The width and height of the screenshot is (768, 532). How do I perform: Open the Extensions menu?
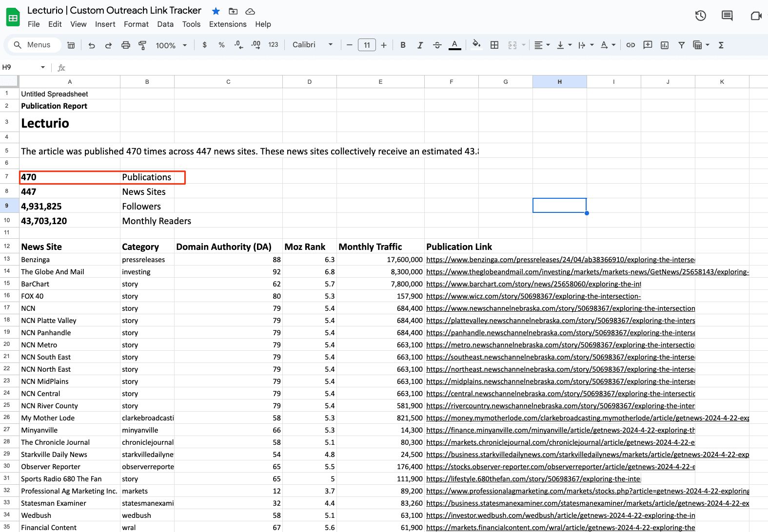228,24
